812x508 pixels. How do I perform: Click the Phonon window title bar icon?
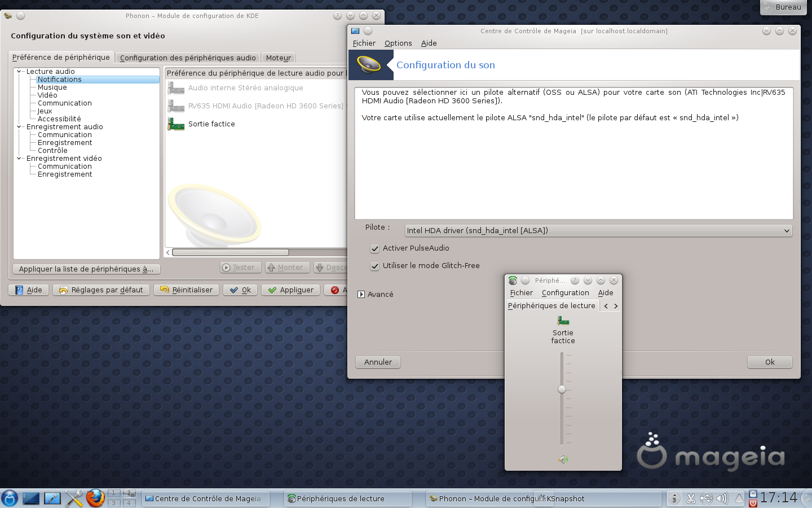[8, 16]
